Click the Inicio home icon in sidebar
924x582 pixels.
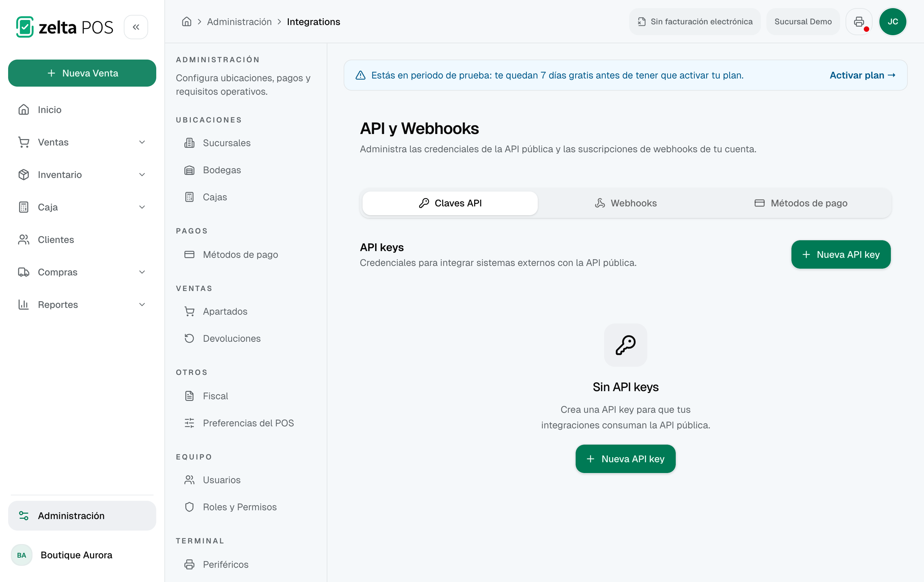(24, 109)
